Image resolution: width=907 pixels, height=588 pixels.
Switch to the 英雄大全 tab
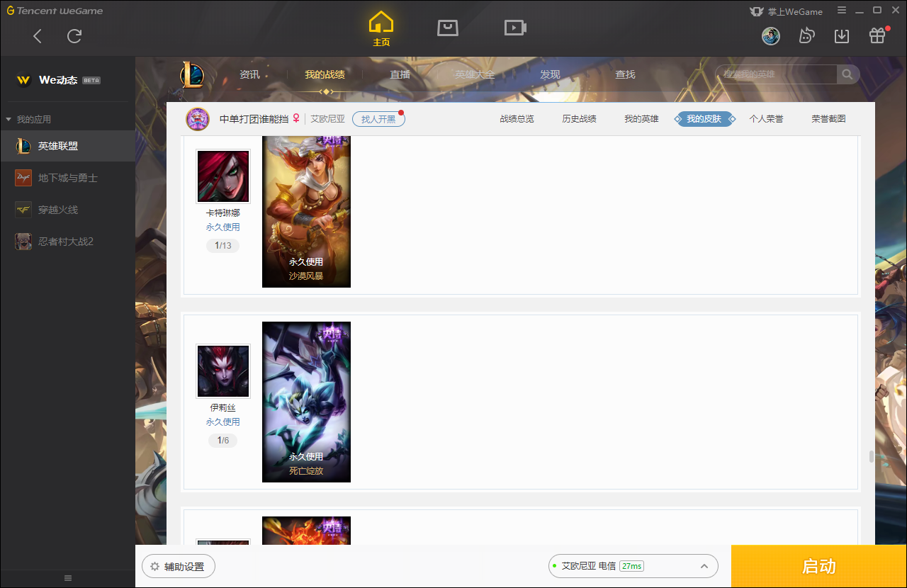[475, 74]
